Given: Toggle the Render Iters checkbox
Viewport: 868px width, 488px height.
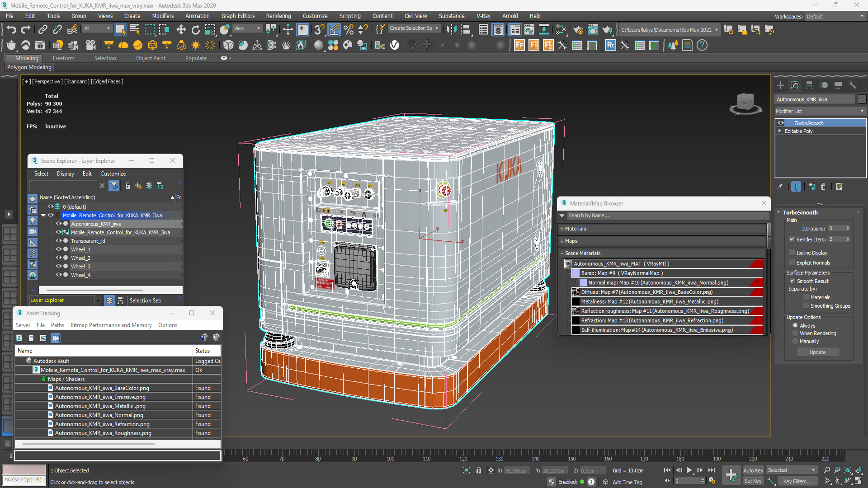Looking at the screenshot, I should coord(792,239).
